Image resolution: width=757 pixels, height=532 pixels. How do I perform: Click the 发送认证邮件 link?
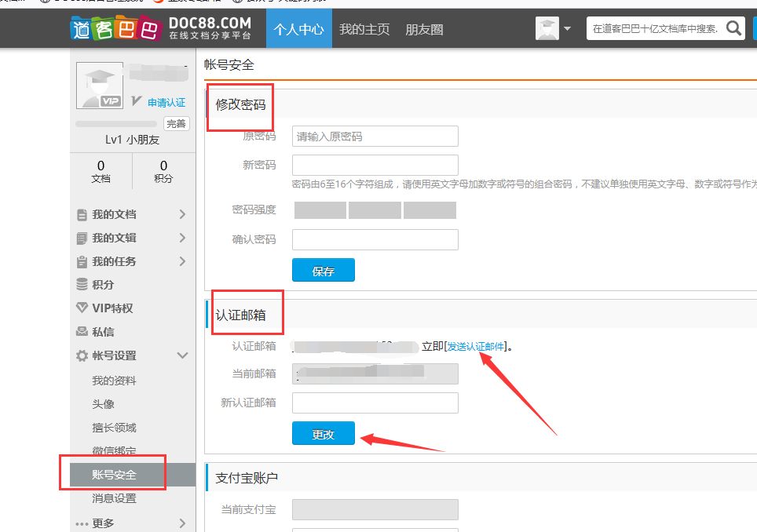pyautogui.click(x=477, y=346)
